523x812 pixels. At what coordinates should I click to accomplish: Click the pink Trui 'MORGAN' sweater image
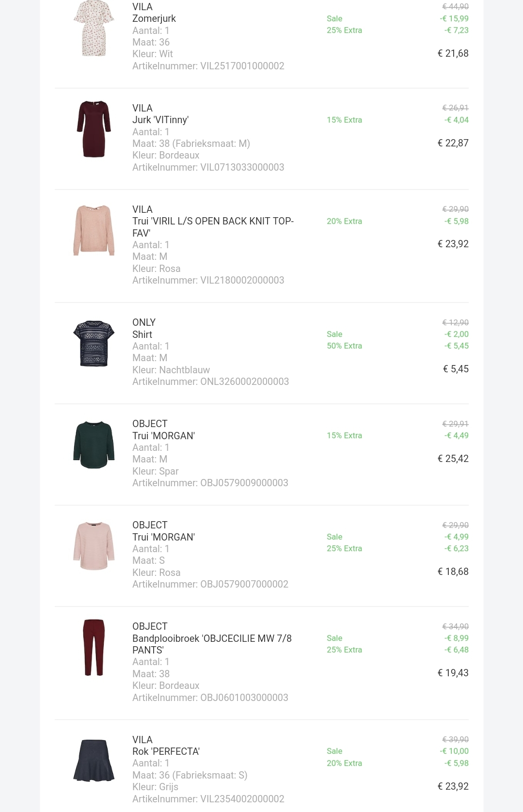tap(94, 546)
